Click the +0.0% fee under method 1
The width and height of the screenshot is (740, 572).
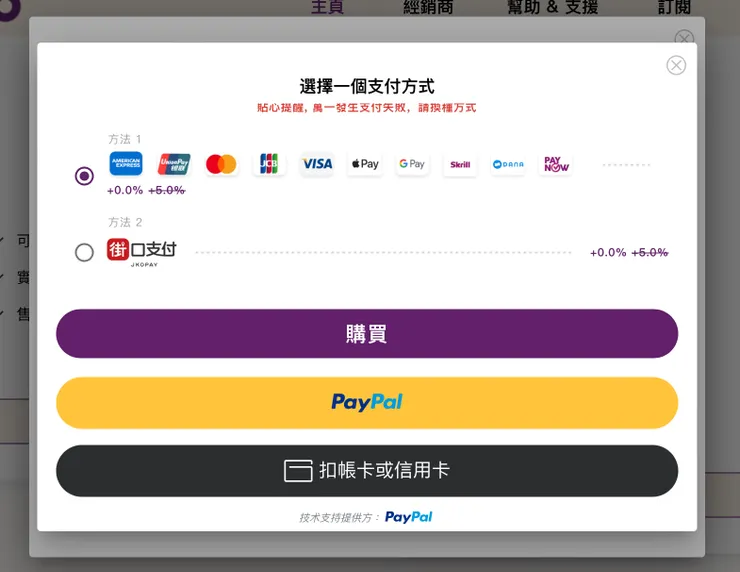[125, 190]
